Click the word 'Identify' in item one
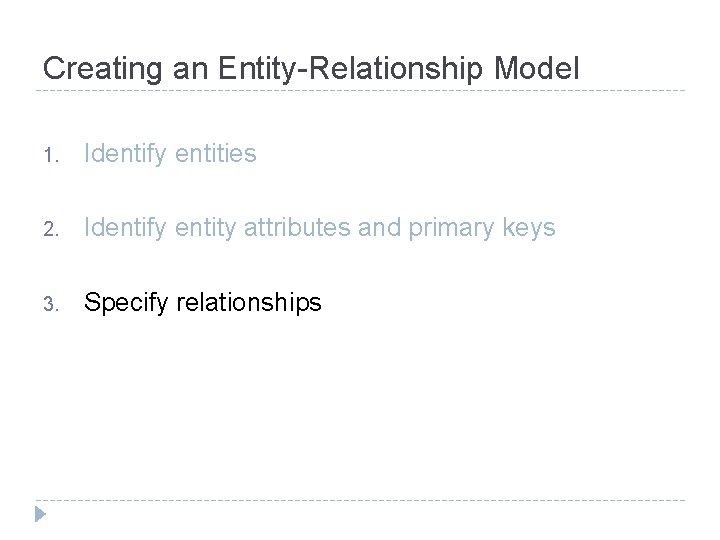Screen dimensions: 720x540 point(124,154)
